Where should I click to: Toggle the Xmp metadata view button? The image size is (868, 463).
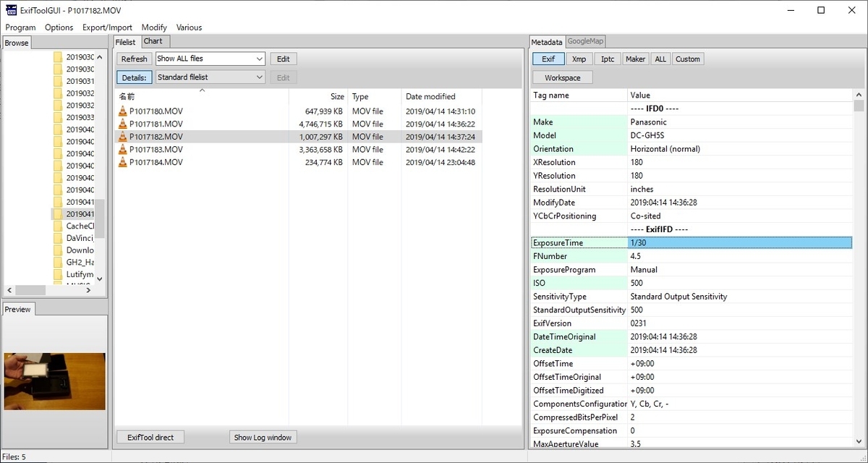click(579, 59)
